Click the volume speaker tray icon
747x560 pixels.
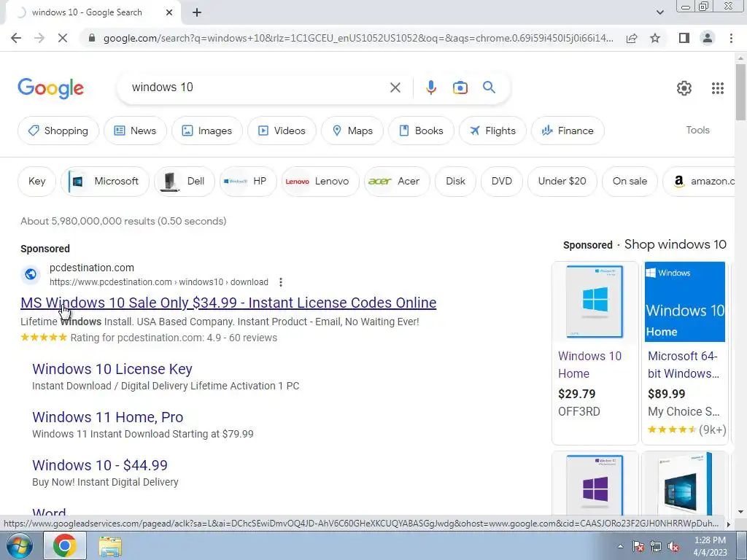(x=673, y=547)
